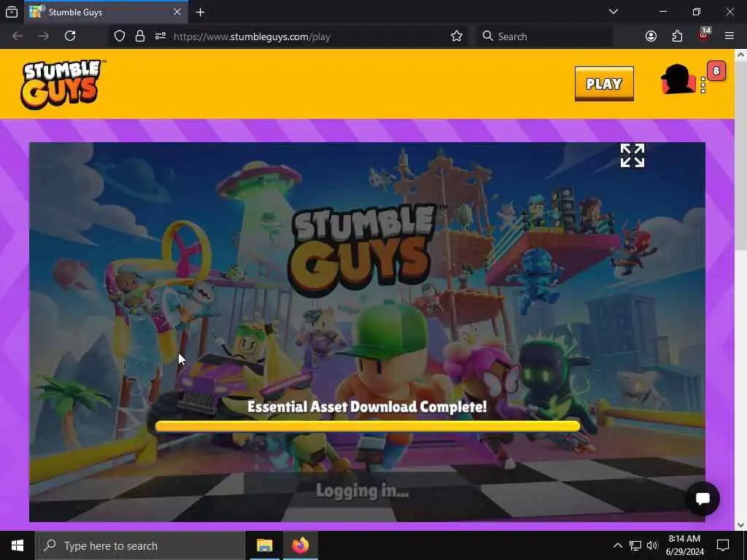The image size is (747, 560).
Task: Click the page scrollbar up arrow
Action: 741,55
